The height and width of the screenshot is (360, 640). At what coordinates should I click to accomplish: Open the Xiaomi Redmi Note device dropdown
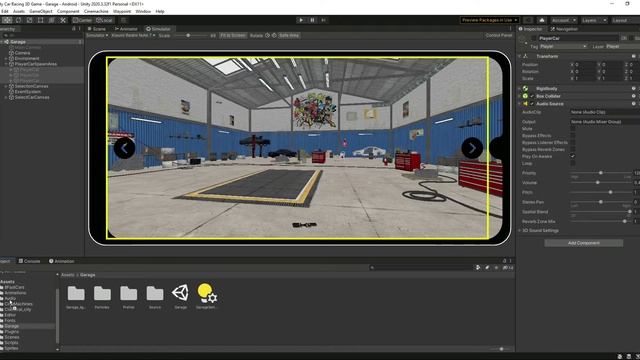point(133,36)
